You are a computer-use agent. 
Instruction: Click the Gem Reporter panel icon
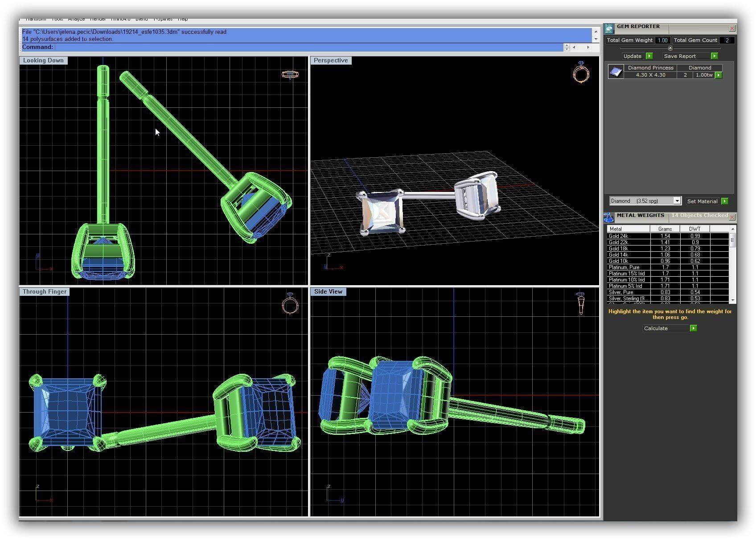click(609, 29)
